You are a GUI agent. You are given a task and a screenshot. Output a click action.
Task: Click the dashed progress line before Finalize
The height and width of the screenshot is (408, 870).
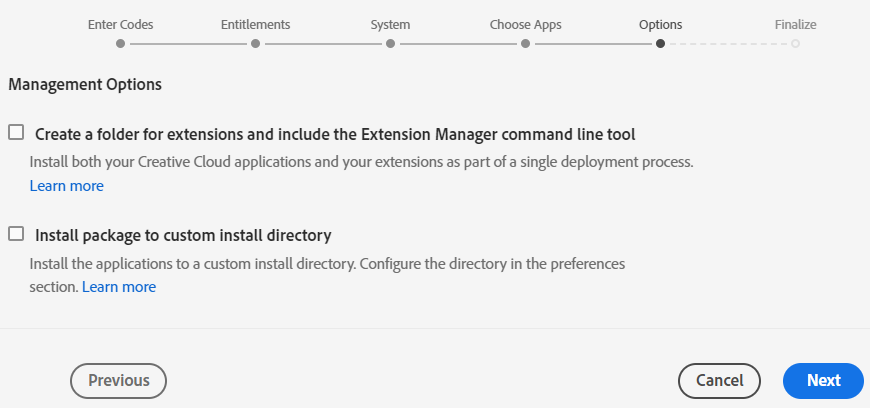click(x=727, y=44)
